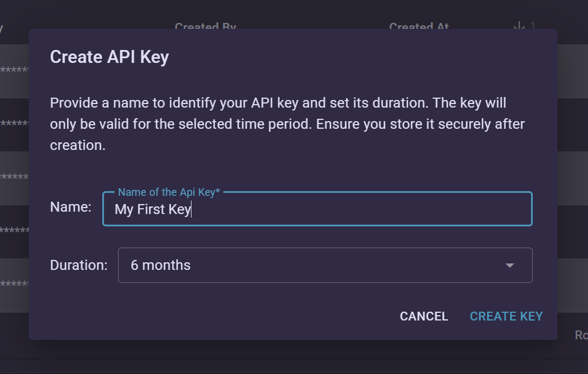Click the Created By column header
This screenshot has height=374, width=588.
coord(205,27)
